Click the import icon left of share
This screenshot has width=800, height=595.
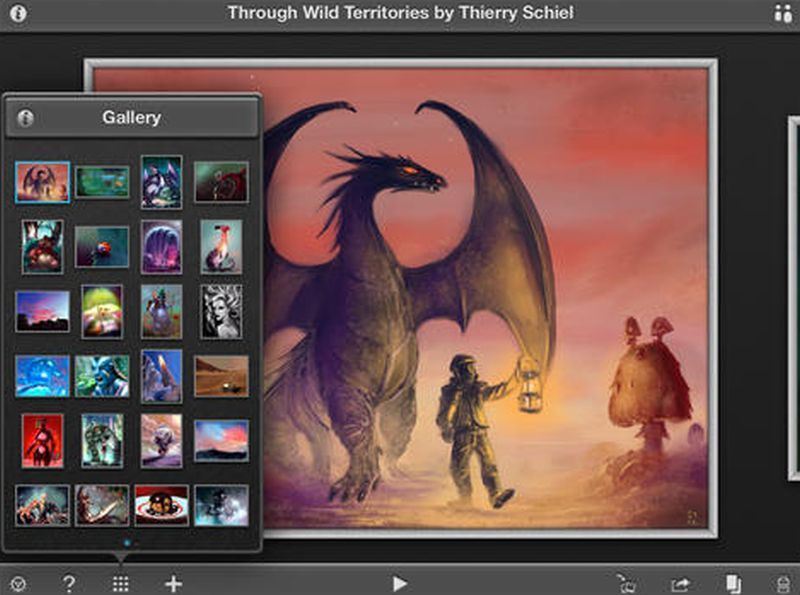627,584
